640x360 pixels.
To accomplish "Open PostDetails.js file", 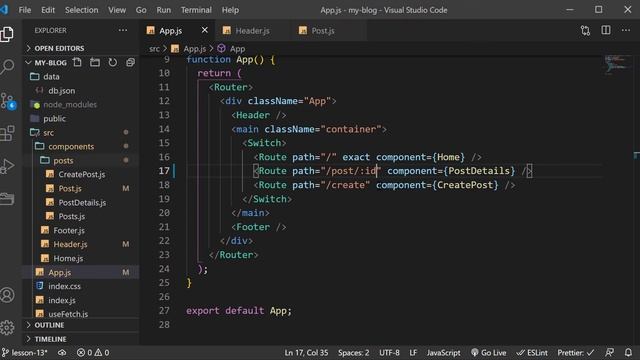I will pyautogui.click(x=82, y=202).
